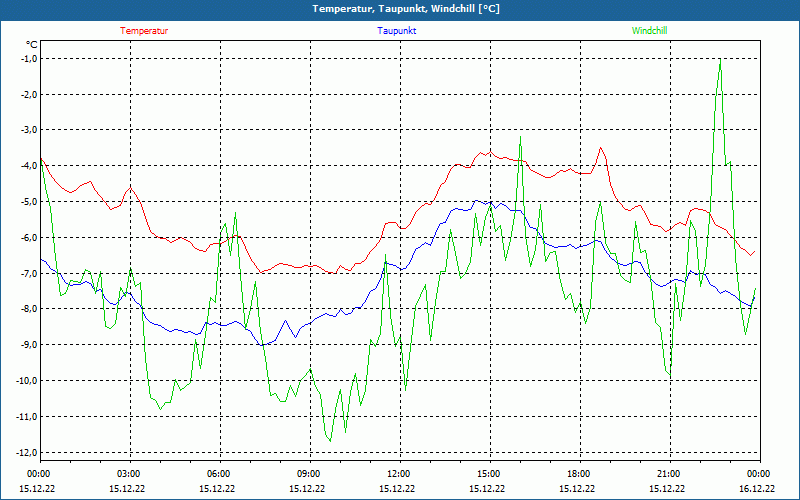Click the 16.12.22 date label
This screenshot has width=800, height=500.
[x=757, y=488]
